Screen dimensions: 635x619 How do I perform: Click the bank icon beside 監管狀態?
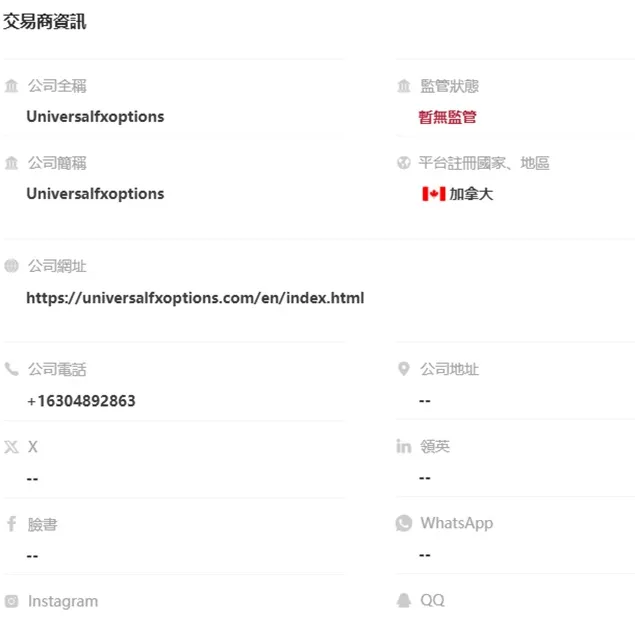coord(404,86)
